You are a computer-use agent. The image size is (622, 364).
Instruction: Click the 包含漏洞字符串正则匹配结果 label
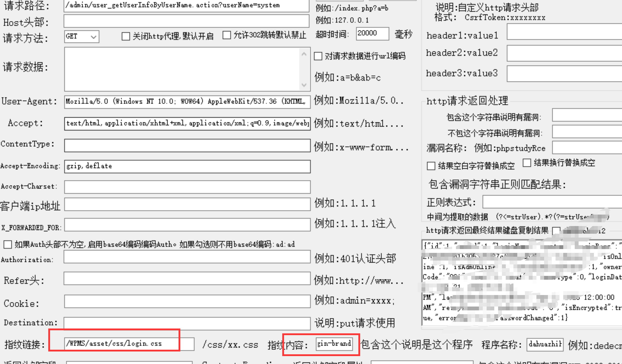click(497, 184)
